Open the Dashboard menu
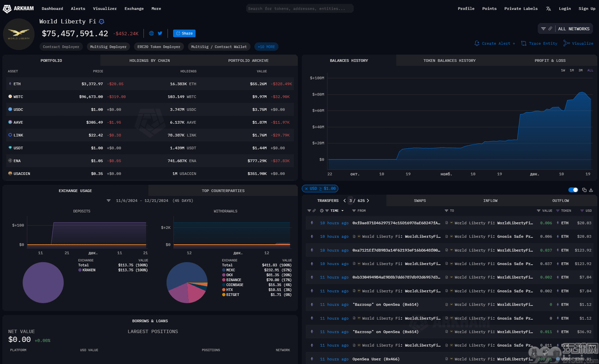Image resolution: width=599 pixels, height=364 pixels. click(52, 8)
